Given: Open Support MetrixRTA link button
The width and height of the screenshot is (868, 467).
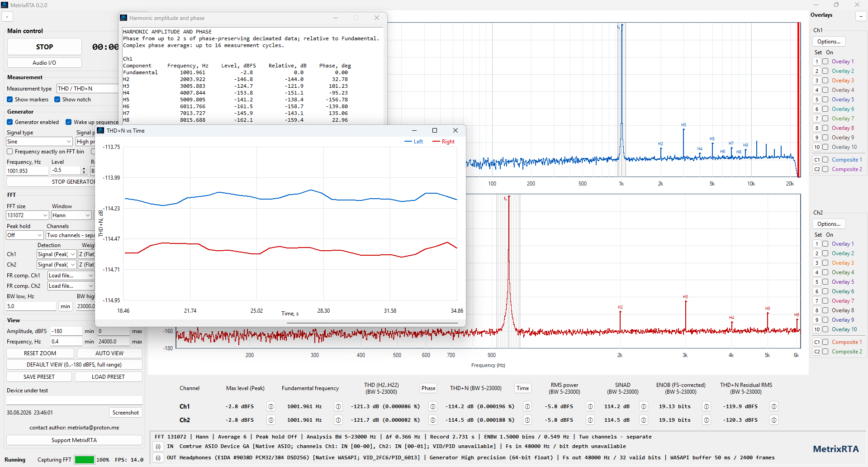Looking at the screenshot, I should pos(74,440).
